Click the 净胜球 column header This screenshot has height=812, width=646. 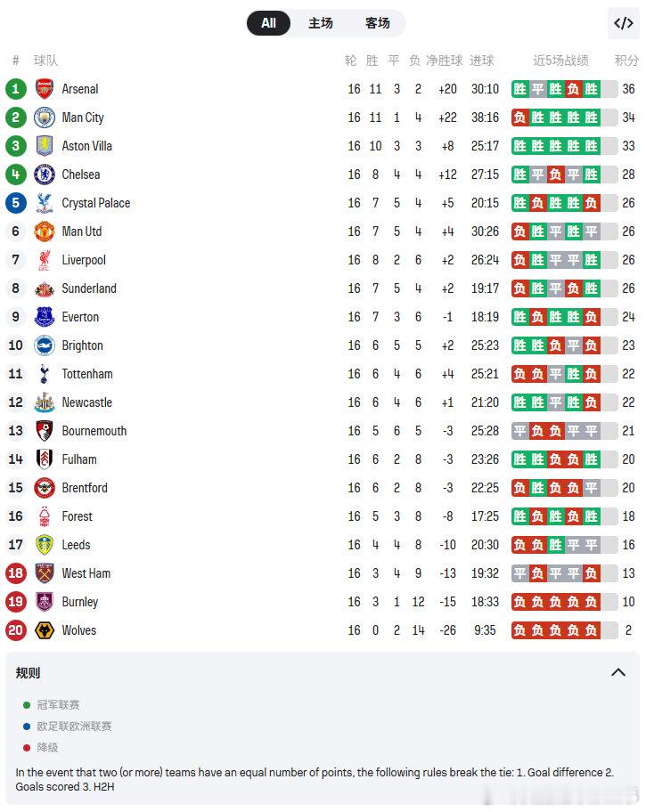click(x=444, y=61)
